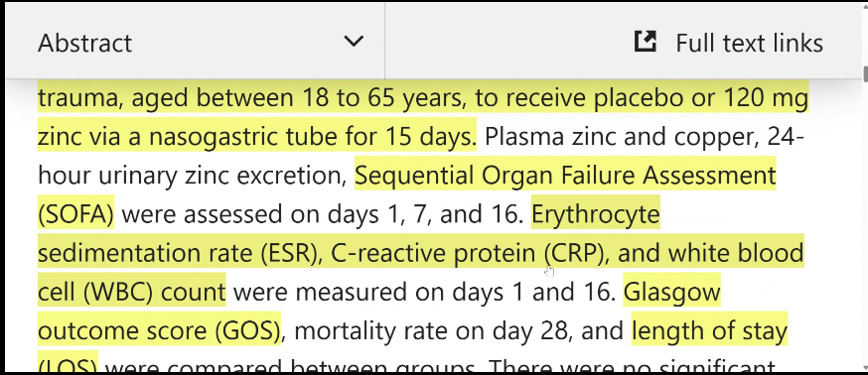Select highlighted 'C-reactive protein (CRP)' text

click(467, 253)
